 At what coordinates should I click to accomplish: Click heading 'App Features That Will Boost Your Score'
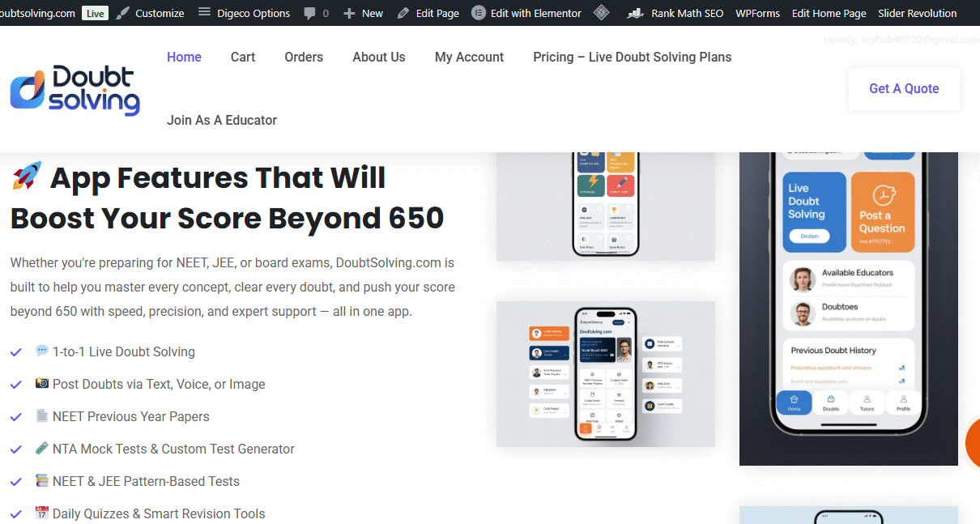[227, 198]
